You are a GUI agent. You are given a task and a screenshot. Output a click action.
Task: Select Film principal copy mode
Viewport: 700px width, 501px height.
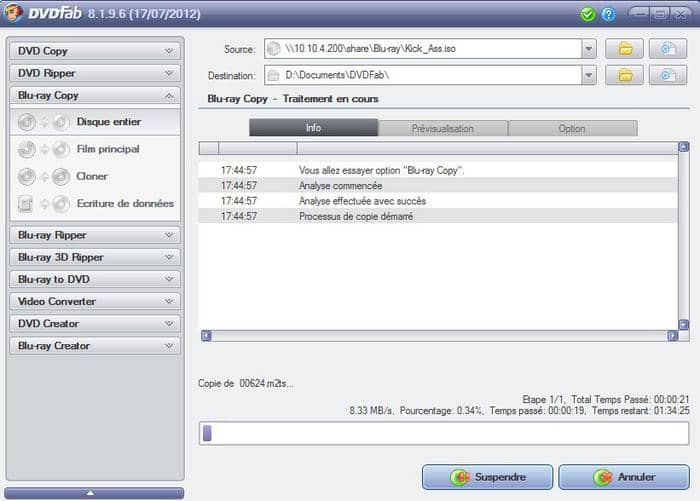[95, 149]
